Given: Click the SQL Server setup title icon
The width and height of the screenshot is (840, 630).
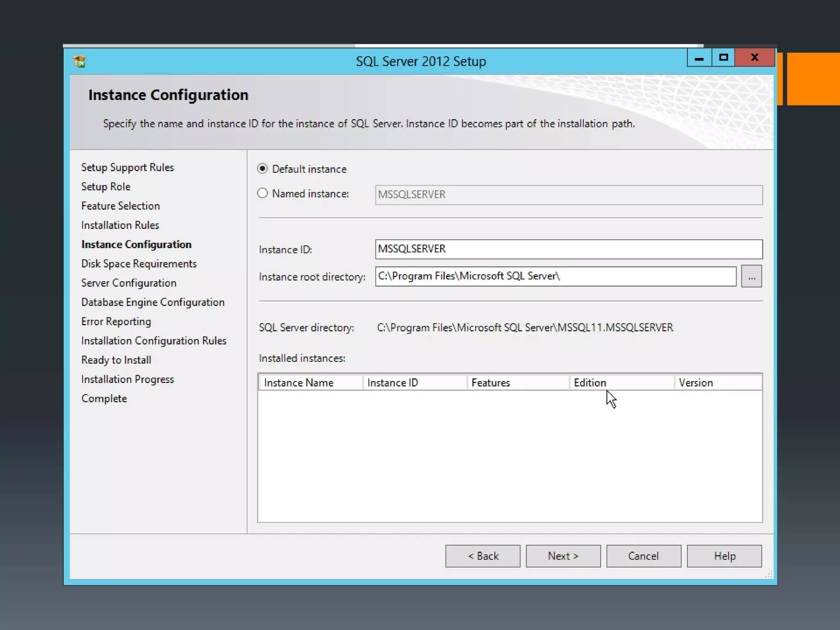Looking at the screenshot, I should 79,61.
